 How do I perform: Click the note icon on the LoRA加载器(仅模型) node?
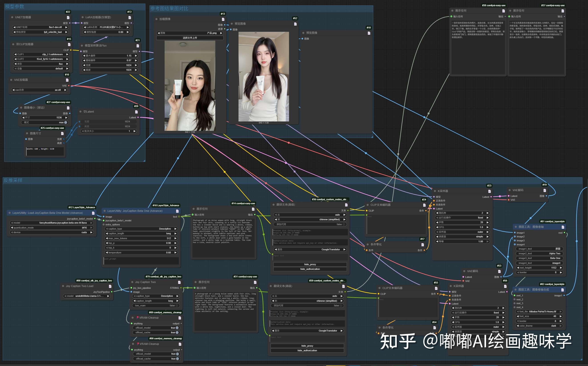click(x=130, y=17)
